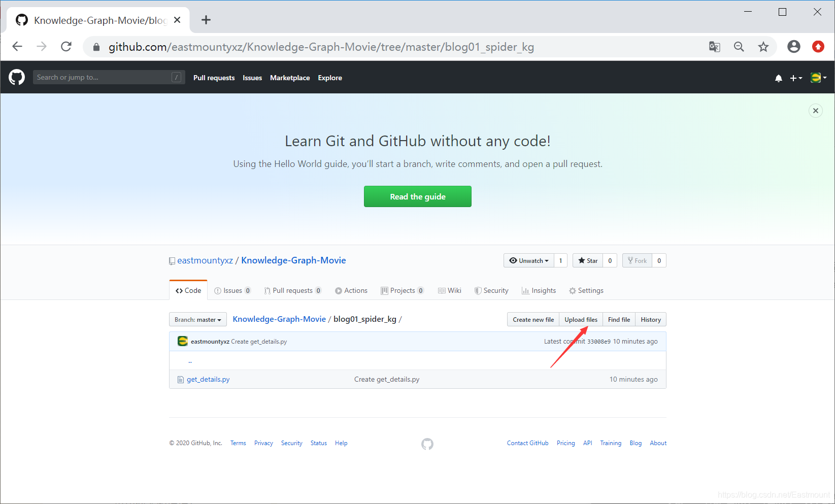
Task: Open the eastmountyxz owner link
Action: click(205, 260)
